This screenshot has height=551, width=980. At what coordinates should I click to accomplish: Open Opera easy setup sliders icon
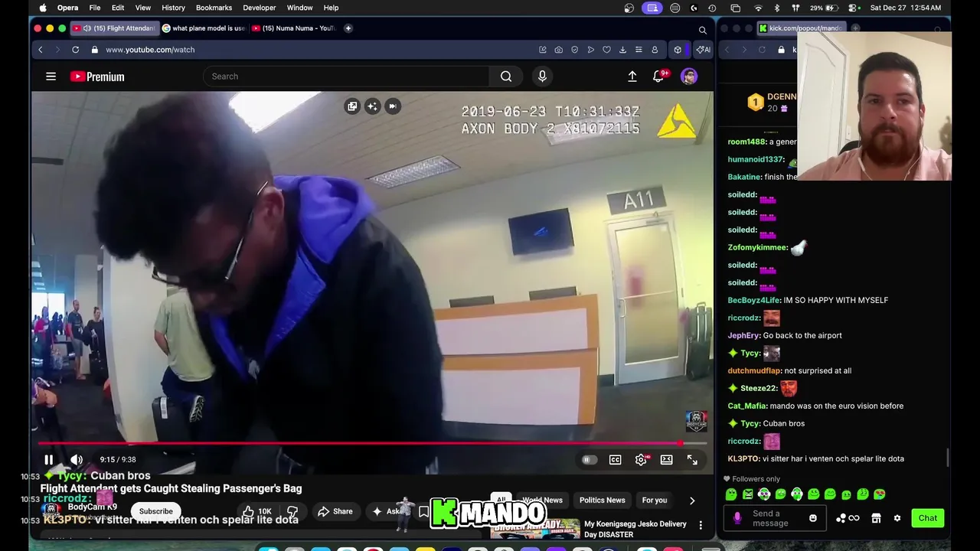coord(639,50)
